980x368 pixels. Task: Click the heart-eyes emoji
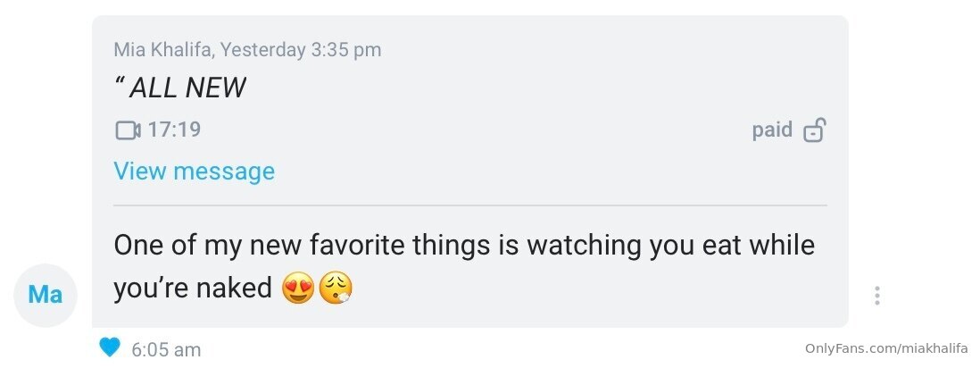298,289
